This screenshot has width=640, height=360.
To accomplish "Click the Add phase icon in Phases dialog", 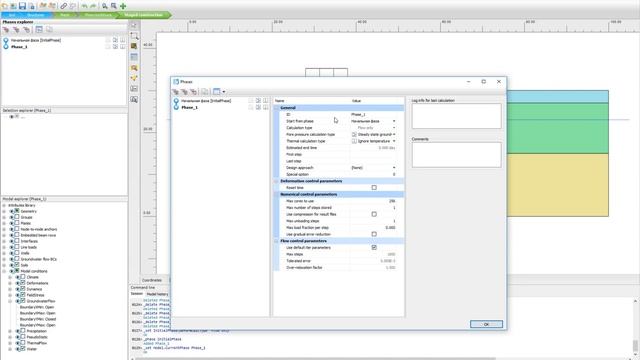I will click(x=176, y=92).
